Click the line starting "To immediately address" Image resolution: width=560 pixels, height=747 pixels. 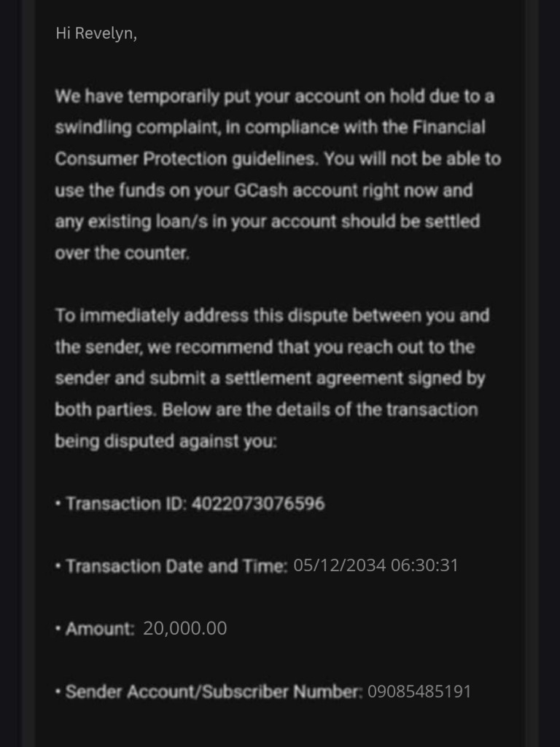pos(272,316)
